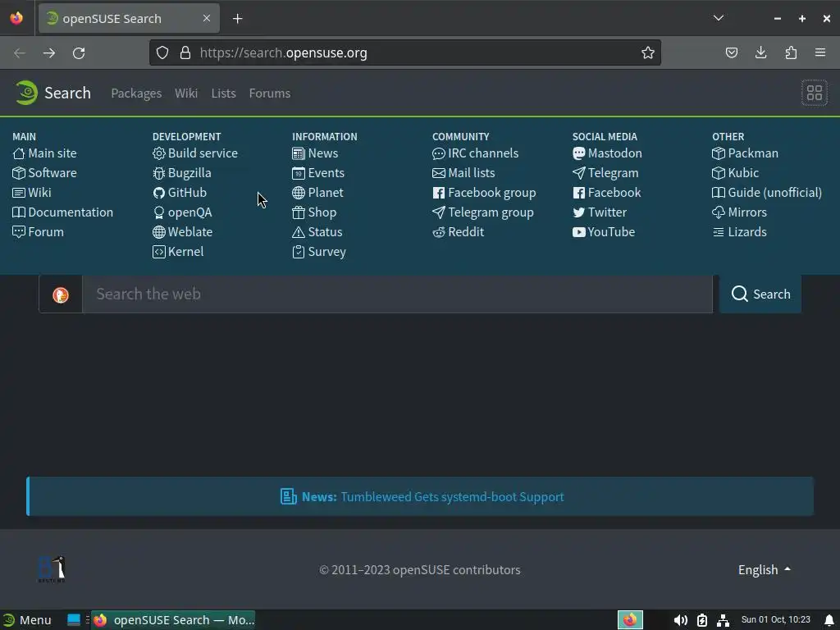Go forward one page
Image resolution: width=840 pixels, height=630 pixels.
tap(49, 53)
